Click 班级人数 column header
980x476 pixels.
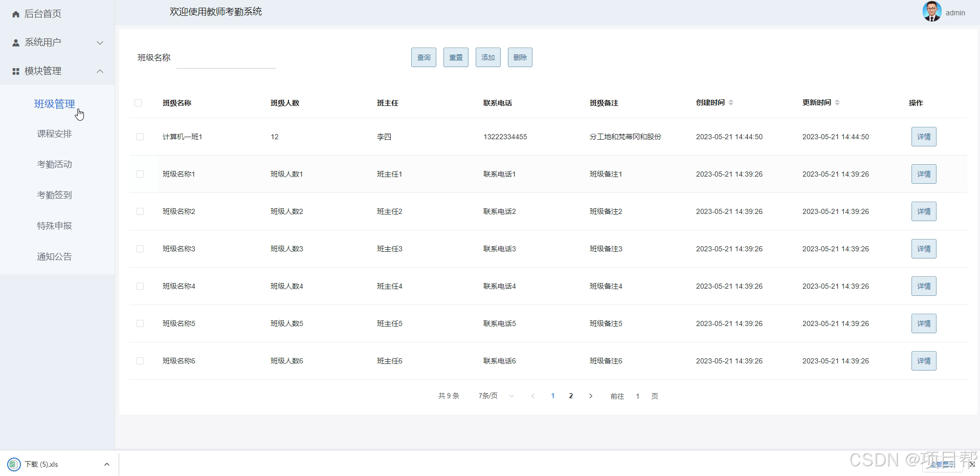pyautogui.click(x=285, y=103)
